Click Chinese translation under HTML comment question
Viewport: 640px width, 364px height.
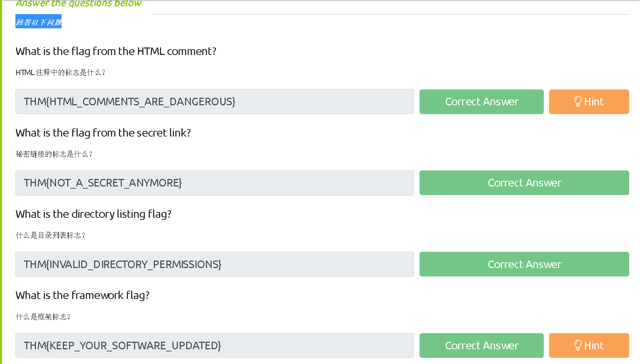pos(60,73)
